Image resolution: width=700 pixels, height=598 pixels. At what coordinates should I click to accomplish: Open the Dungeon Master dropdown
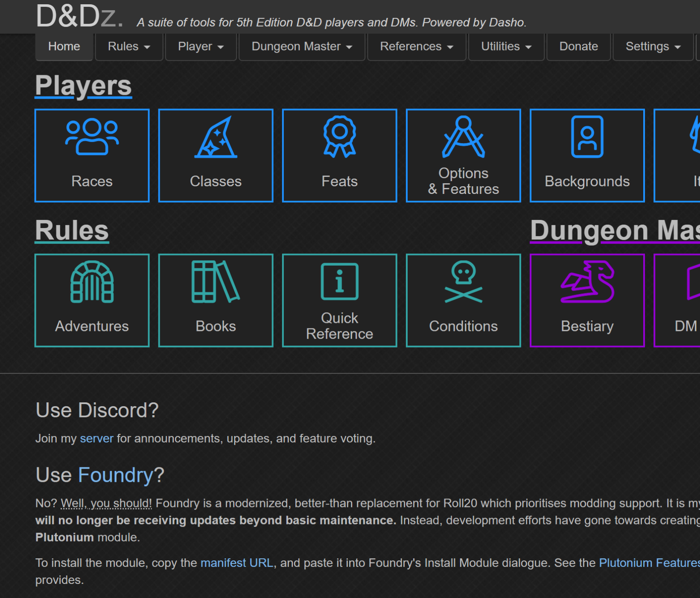point(302,47)
